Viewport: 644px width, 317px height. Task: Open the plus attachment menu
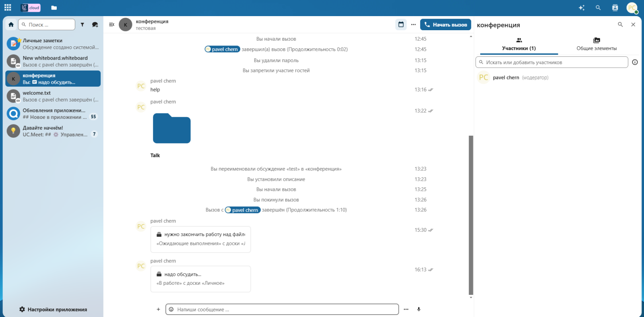coord(158,309)
